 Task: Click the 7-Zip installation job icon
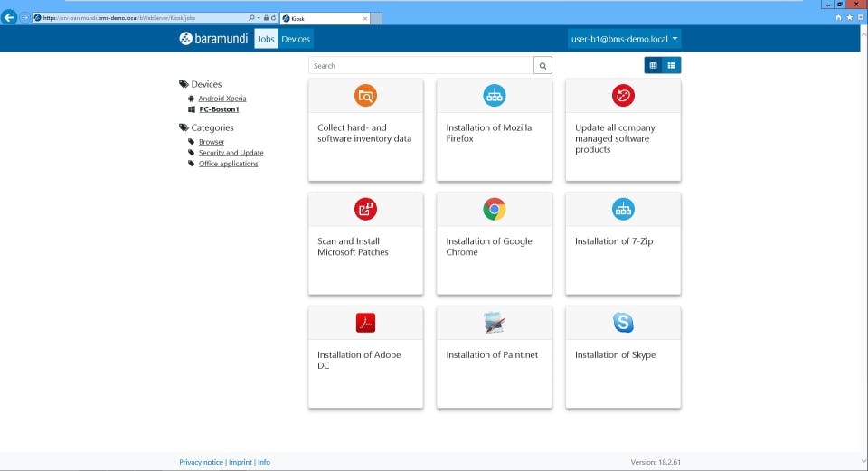click(623, 209)
